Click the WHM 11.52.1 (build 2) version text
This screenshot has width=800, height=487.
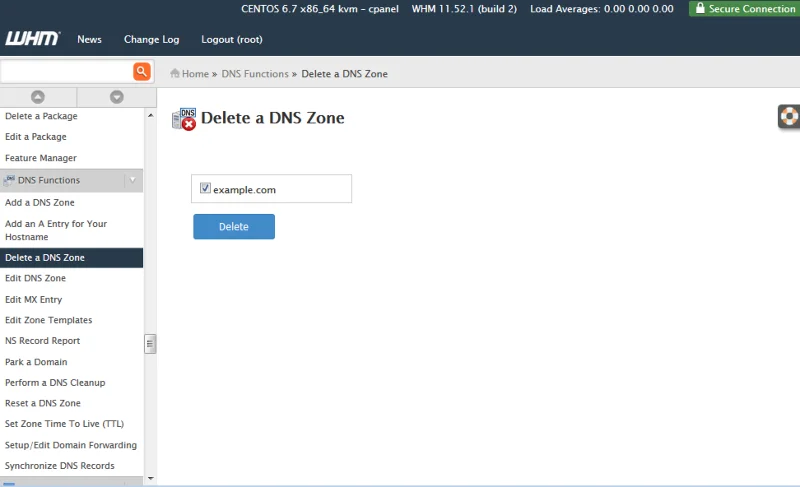pyautogui.click(x=464, y=9)
